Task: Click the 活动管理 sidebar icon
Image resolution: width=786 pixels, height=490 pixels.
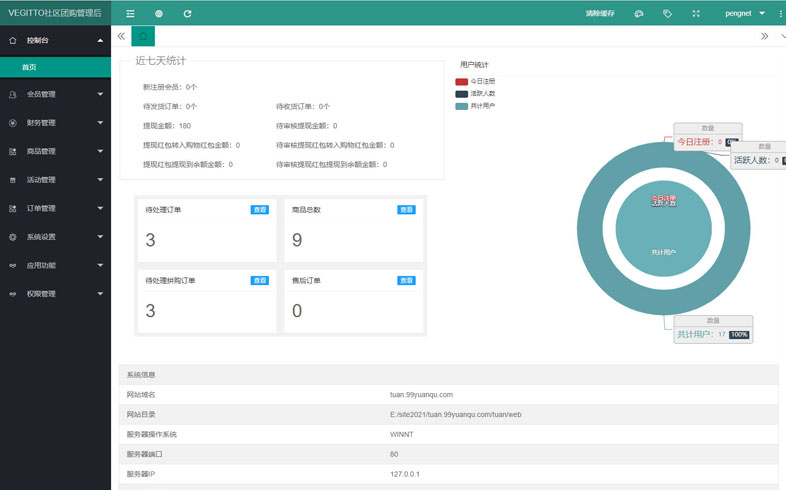Action: point(13,180)
